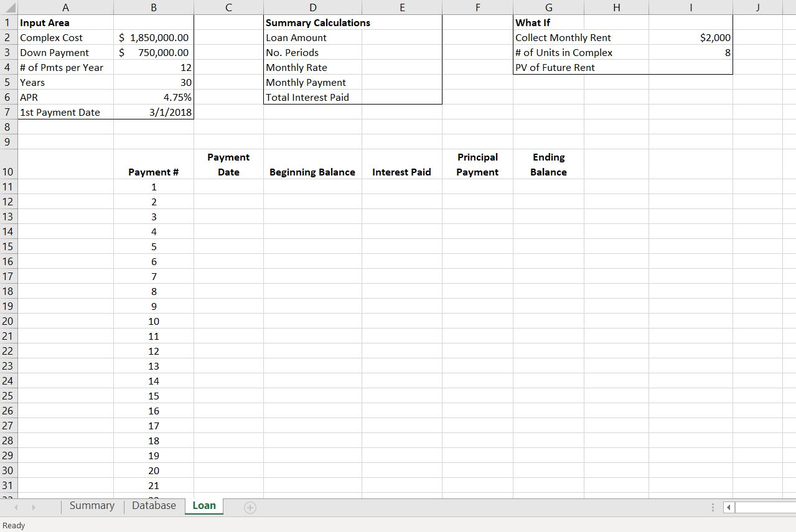This screenshot has width=796, height=532.
Task: Select all cells with the corner triangle
Action: 8,7
